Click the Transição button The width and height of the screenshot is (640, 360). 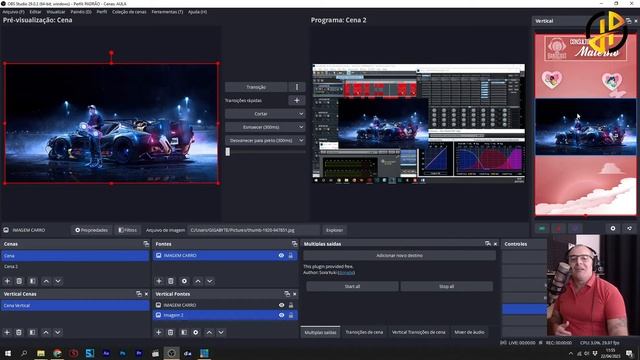click(x=256, y=87)
